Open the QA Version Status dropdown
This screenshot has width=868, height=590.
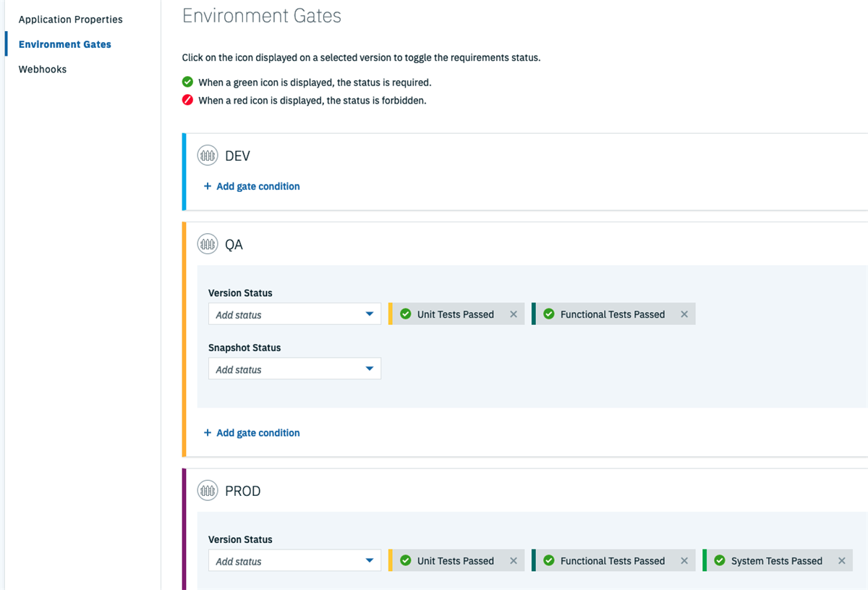coord(294,314)
